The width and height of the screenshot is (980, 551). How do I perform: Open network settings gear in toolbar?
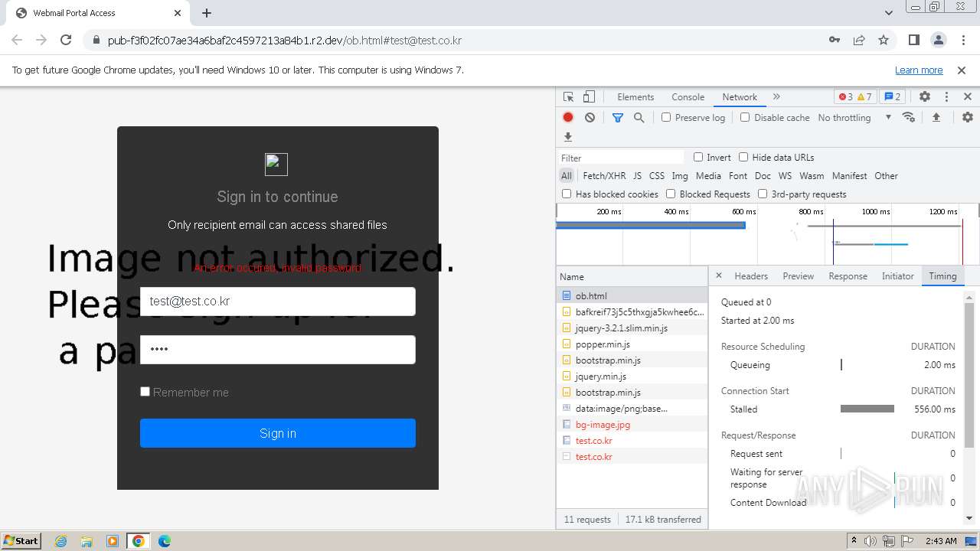point(968,118)
